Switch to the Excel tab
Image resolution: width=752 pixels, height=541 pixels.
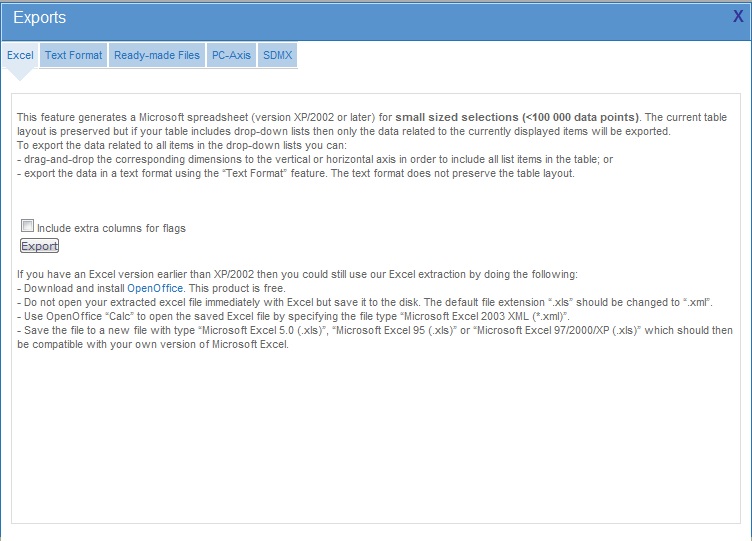point(20,55)
